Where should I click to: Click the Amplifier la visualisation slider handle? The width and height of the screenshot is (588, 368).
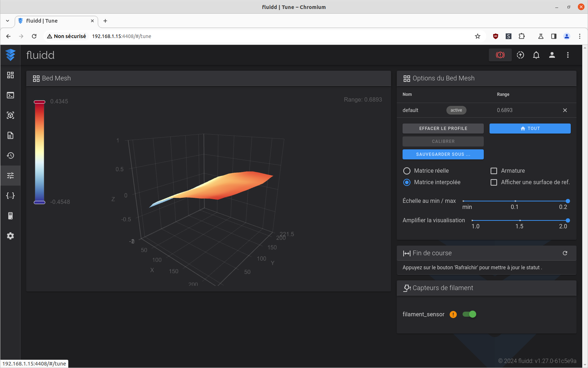click(568, 220)
